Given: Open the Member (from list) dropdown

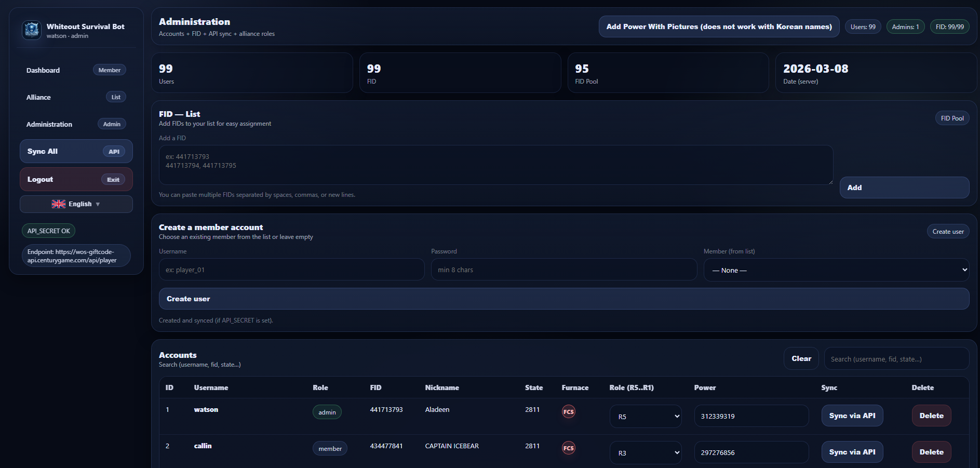Looking at the screenshot, I should pyautogui.click(x=836, y=270).
